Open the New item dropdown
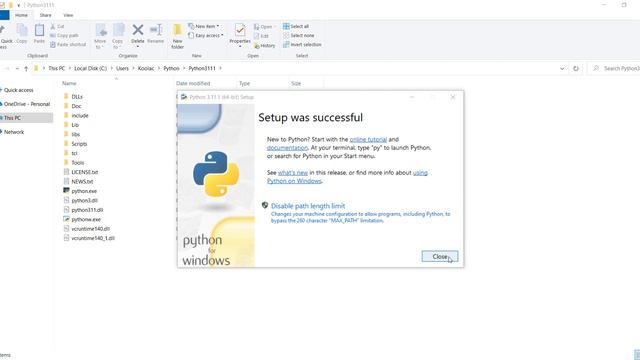Screen dimensions: 640x360 (x=204, y=26)
